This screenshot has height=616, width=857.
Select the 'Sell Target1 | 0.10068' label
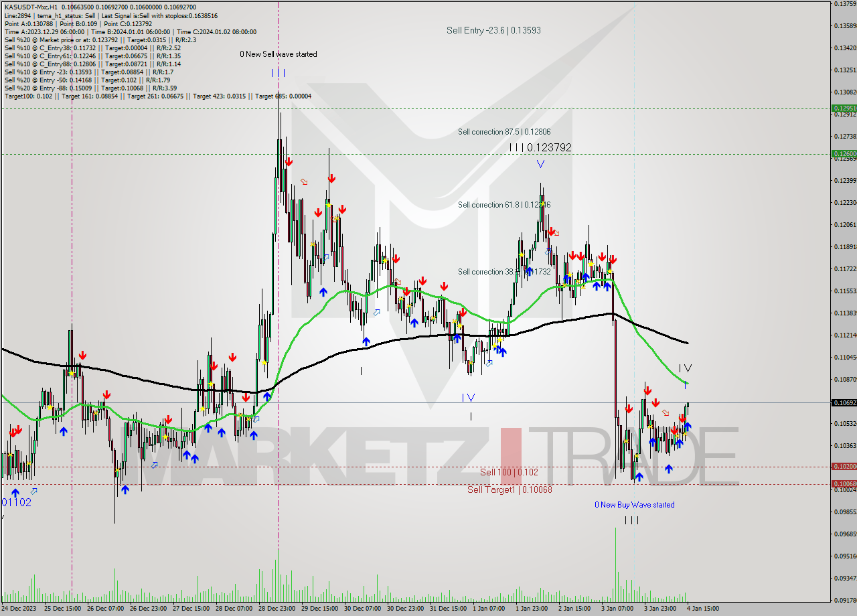pos(510,489)
